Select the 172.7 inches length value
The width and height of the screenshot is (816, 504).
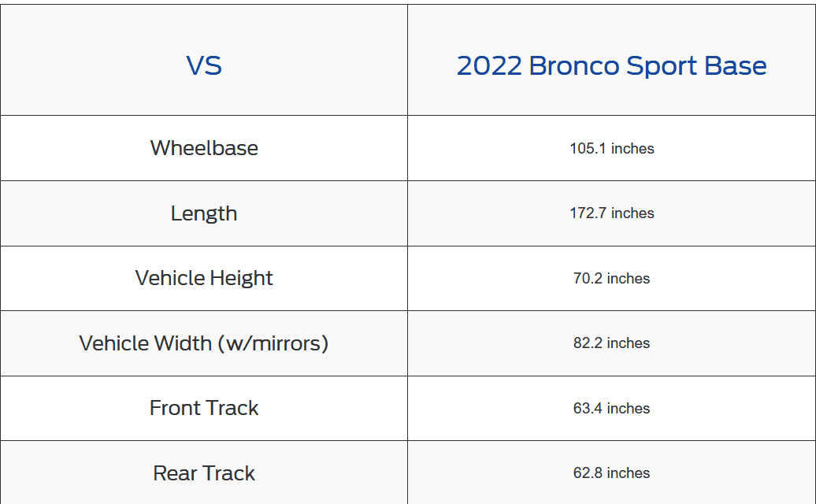click(611, 213)
